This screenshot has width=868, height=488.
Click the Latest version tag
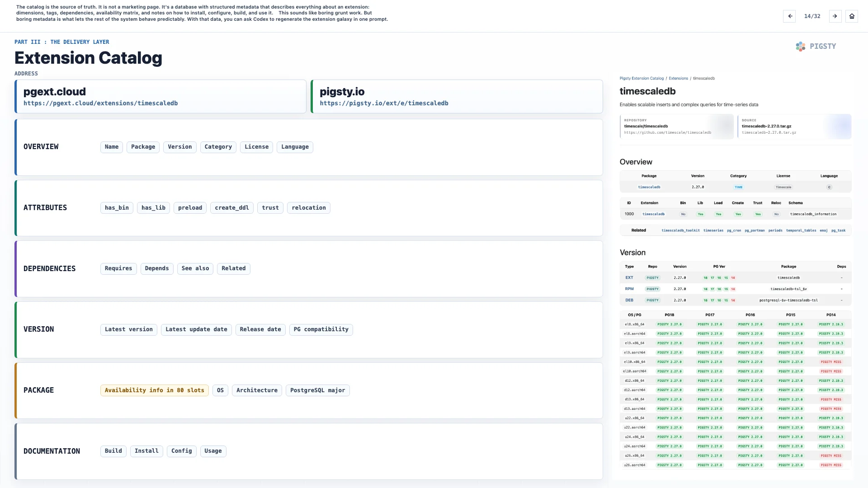129,329
